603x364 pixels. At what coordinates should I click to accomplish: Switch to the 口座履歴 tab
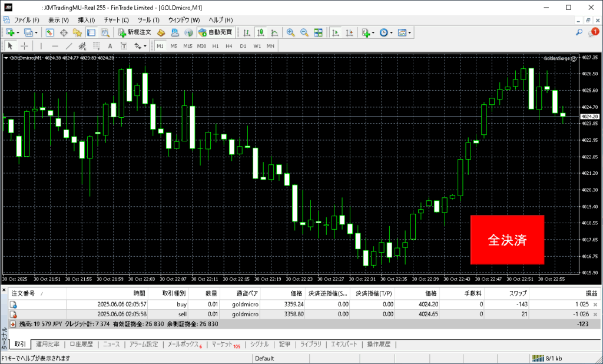pyautogui.click(x=81, y=344)
